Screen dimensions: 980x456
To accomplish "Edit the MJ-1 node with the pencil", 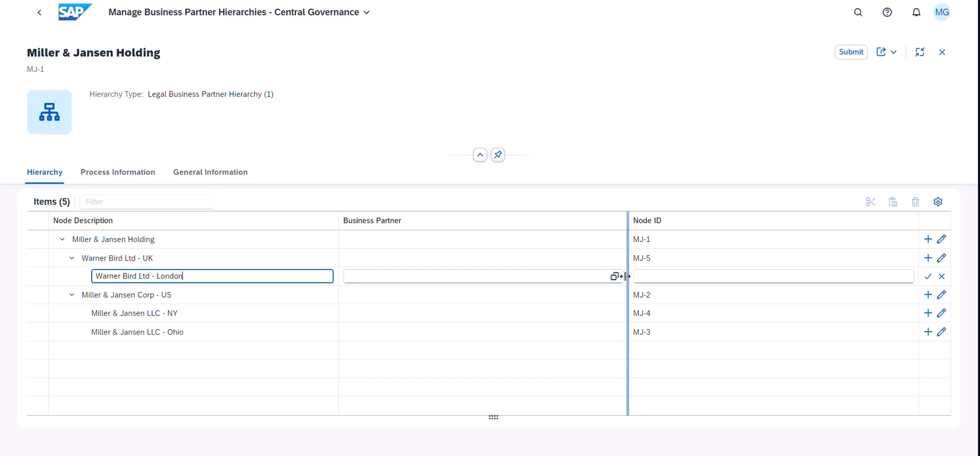I will coord(941,239).
